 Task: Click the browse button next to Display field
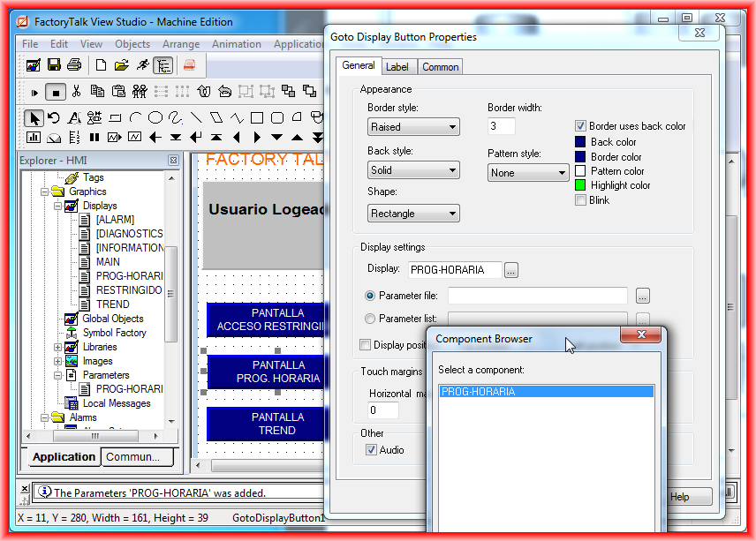click(511, 270)
